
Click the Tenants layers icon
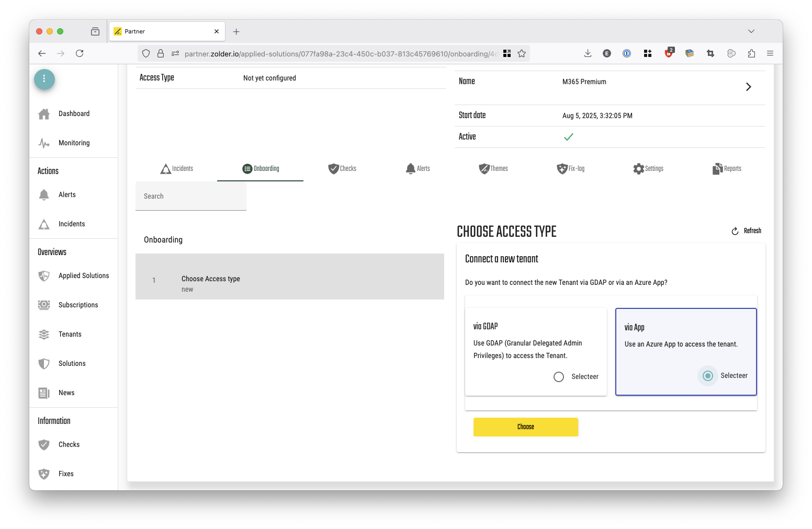[x=44, y=335]
